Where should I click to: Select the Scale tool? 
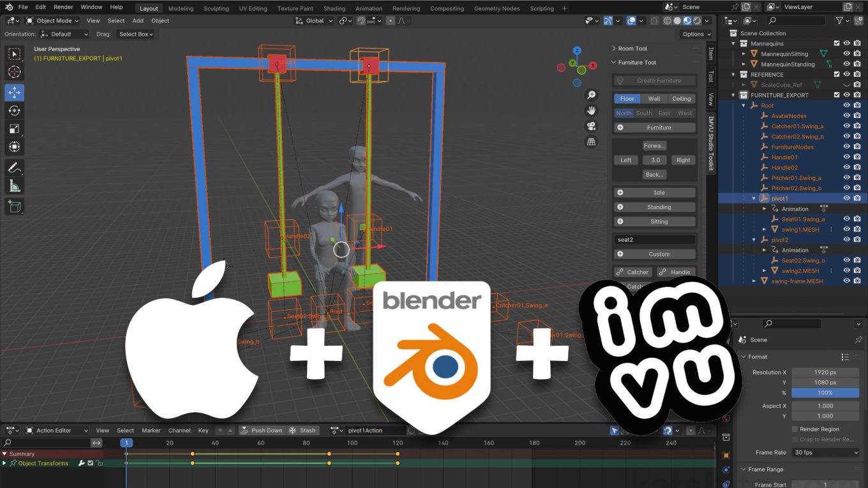point(14,129)
